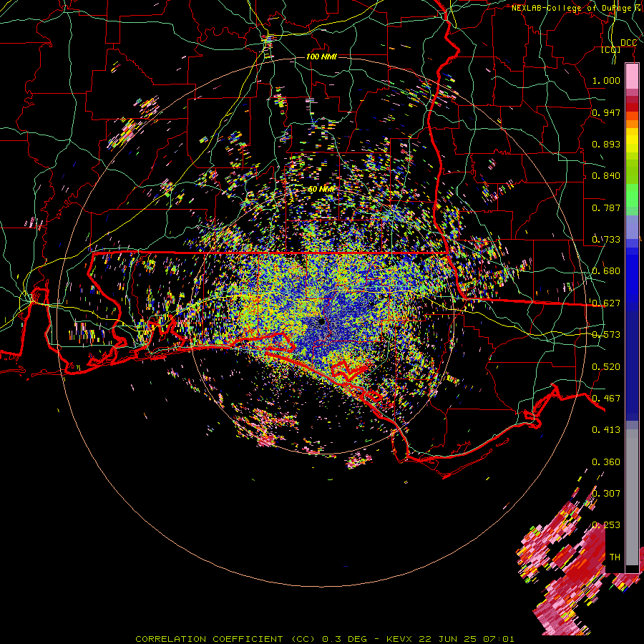
Task: Click the 0.573 legend value
Action: point(606,335)
